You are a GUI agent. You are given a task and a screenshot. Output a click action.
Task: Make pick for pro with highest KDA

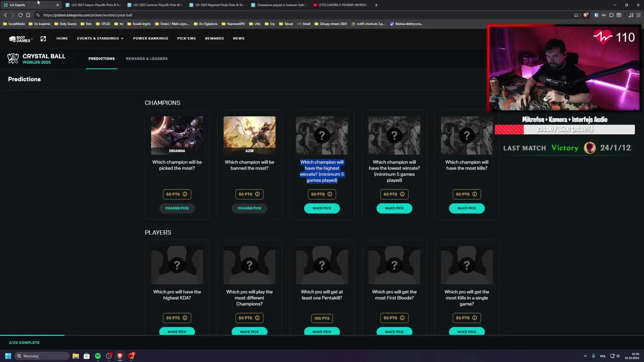(x=177, y=331)
